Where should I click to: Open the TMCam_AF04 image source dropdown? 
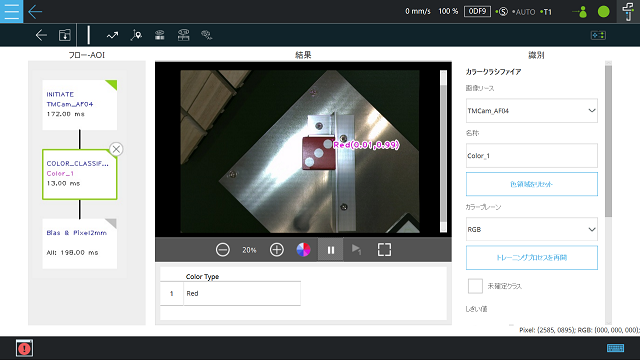pyautogui.click(x=532, y=111)
